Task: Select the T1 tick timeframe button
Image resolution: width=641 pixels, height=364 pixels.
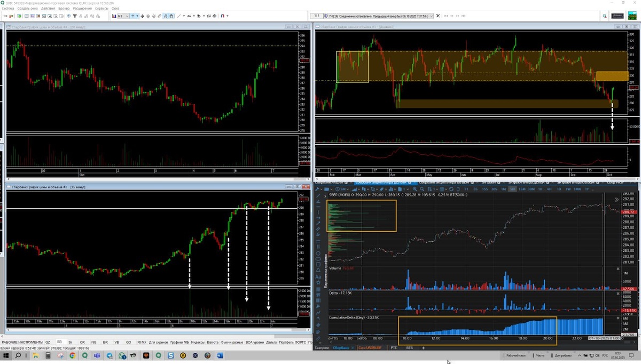Action: pos(466,189)
